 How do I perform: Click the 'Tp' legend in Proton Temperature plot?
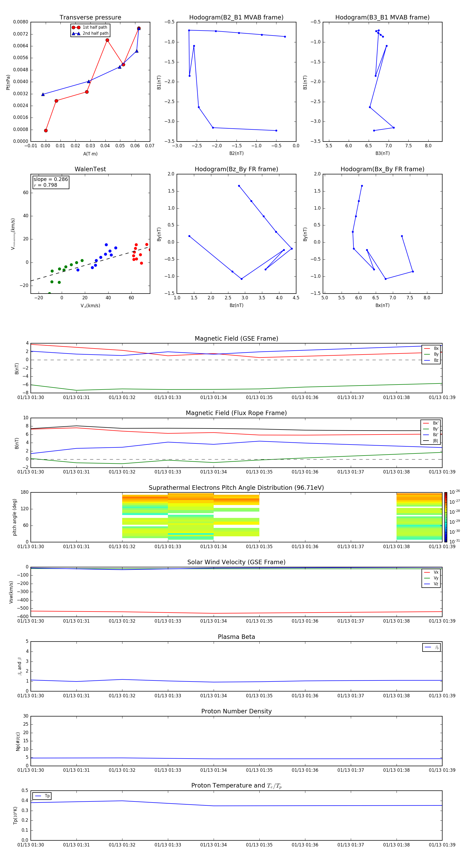[x=42, y=796]
